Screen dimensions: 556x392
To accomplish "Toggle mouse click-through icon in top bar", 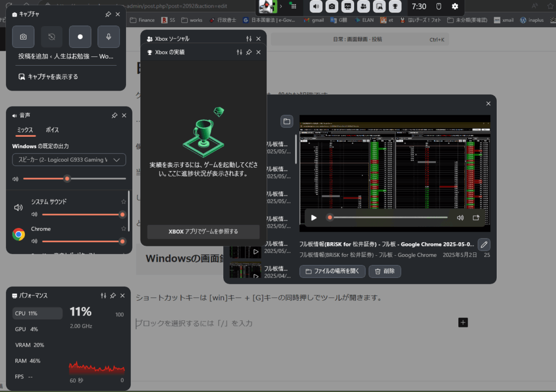I will 439,7.
